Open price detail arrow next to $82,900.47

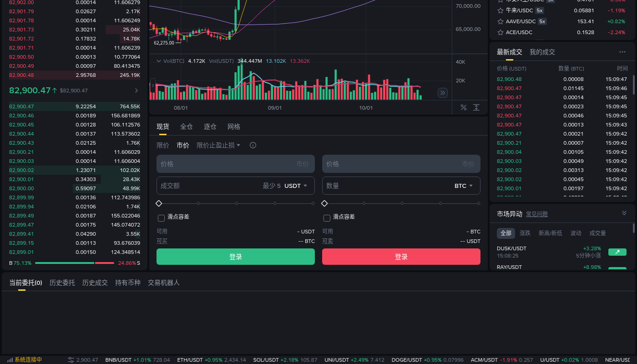coord(136,91)
